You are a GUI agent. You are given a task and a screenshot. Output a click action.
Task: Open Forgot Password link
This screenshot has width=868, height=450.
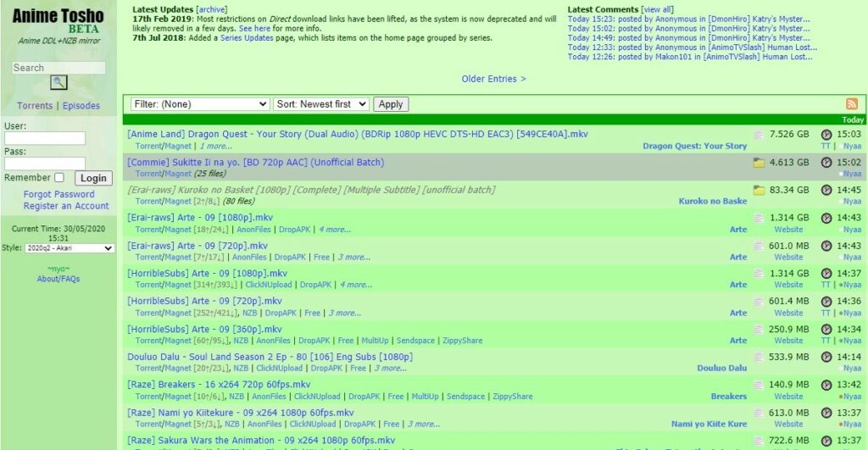pyautogui.click(x=58, y=194)
